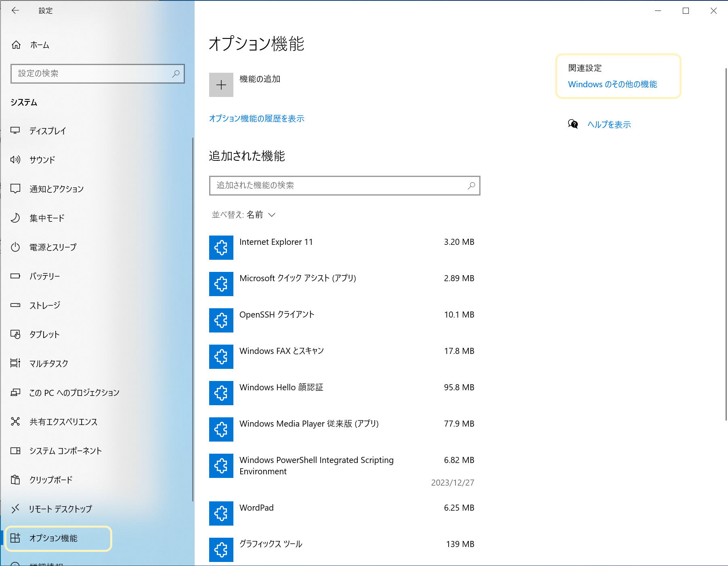The height and width of the screenshot is (566, 728).
Task: Select Internet Explorer 11 name text
Action: (x=276, y=242)
